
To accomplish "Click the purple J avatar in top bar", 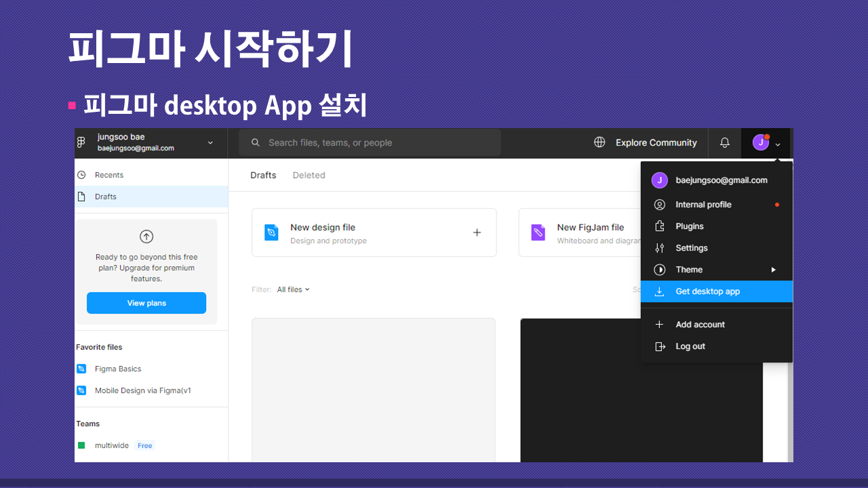I will click(x=761, y=142).
